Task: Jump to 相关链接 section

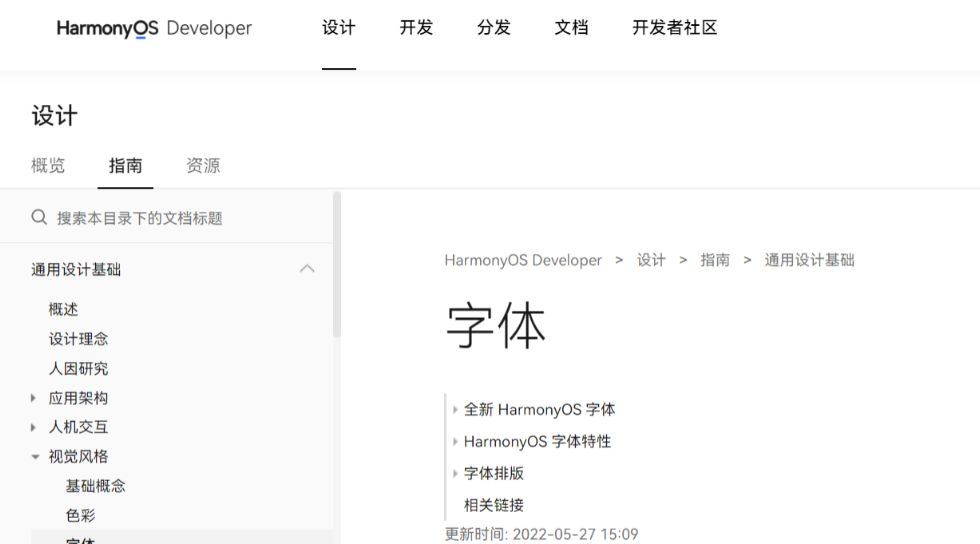Action: point(494,505)
